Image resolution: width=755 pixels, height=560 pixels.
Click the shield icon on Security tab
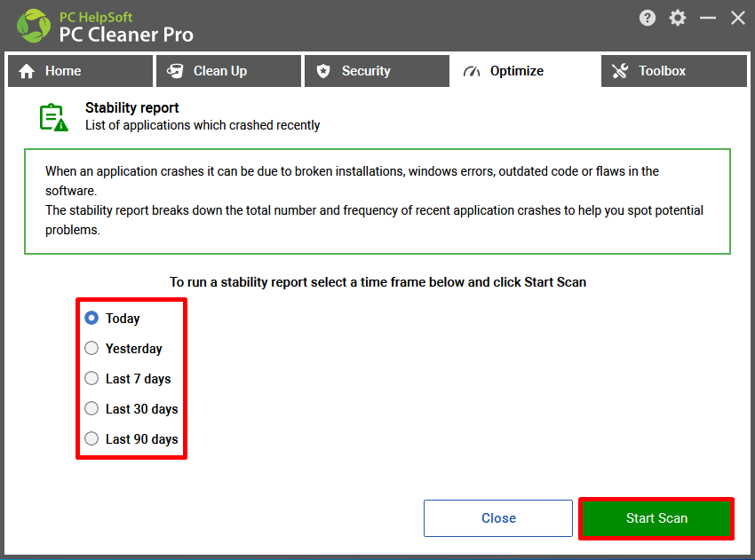(x=323, y=71)
